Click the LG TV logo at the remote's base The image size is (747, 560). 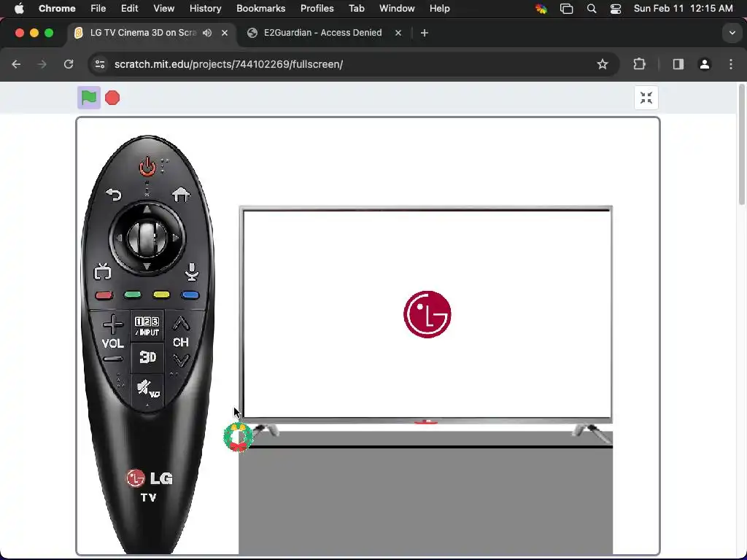coord(149,485)
